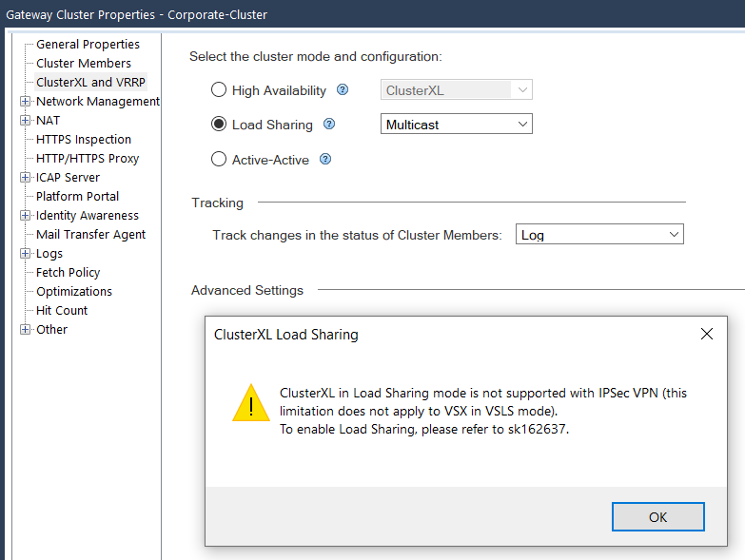
Task: Click the yellow warning icon in dialog
Action: pyautogui.click(x=251, y=403)
